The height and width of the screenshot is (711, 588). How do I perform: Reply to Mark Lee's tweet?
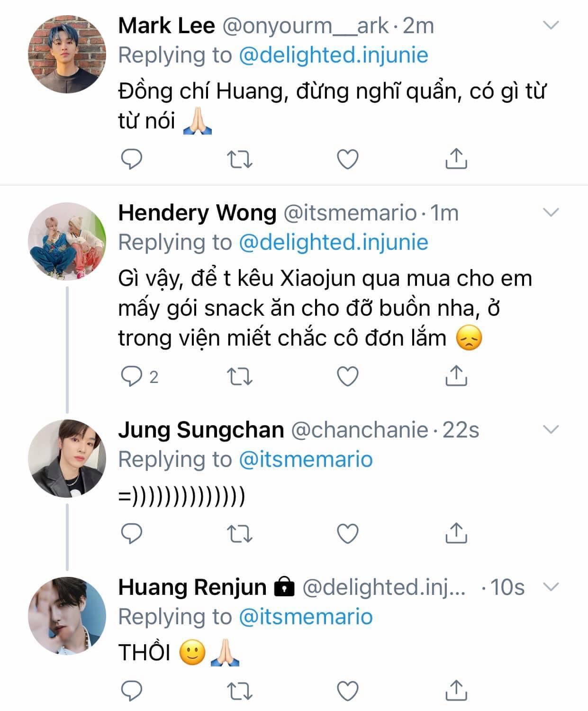[132, 159]
